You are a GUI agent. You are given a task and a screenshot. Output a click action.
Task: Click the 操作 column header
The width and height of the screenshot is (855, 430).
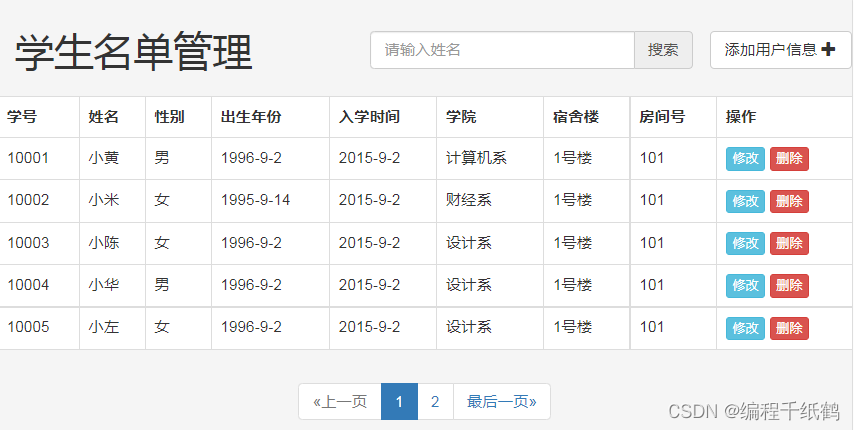tap(741, 117)
